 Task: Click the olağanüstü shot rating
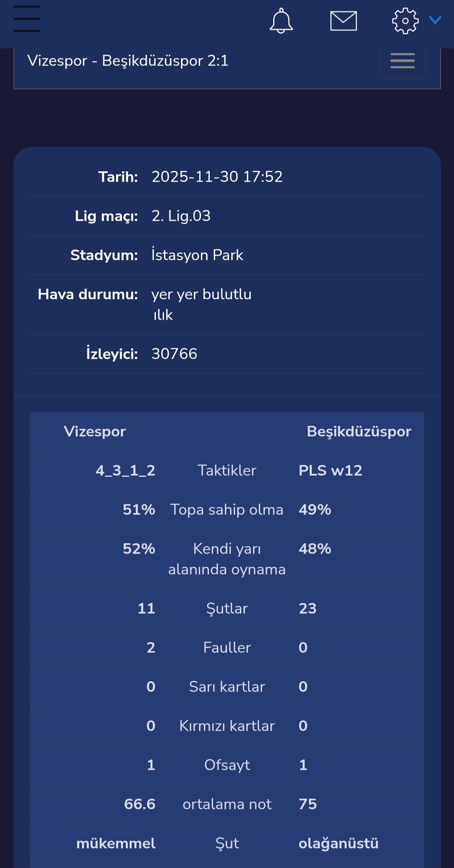point(338,843)
